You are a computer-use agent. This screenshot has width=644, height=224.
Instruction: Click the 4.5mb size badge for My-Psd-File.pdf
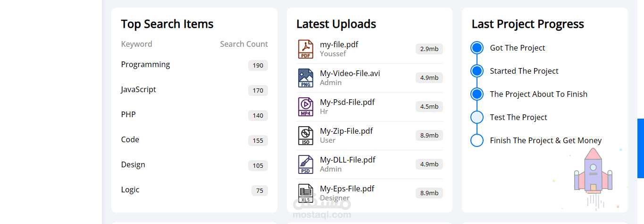point(429,106)
